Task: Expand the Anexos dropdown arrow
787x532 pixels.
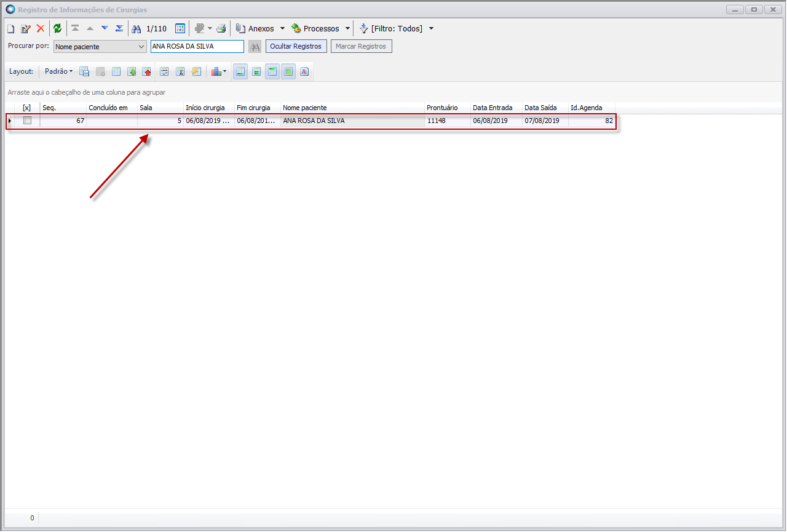Action: [282, 28]
